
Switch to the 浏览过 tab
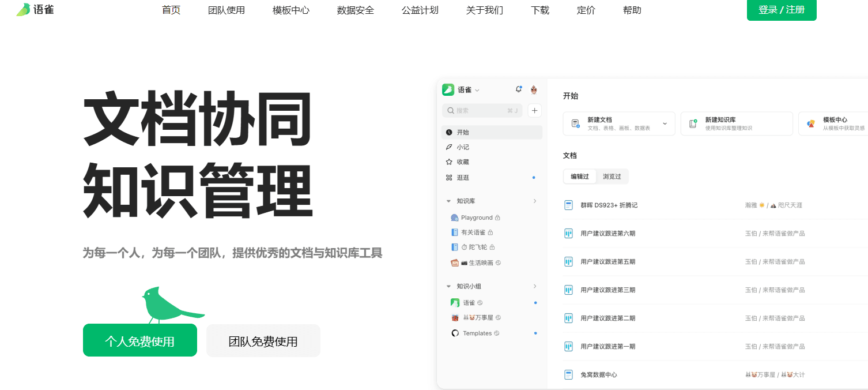612,177
